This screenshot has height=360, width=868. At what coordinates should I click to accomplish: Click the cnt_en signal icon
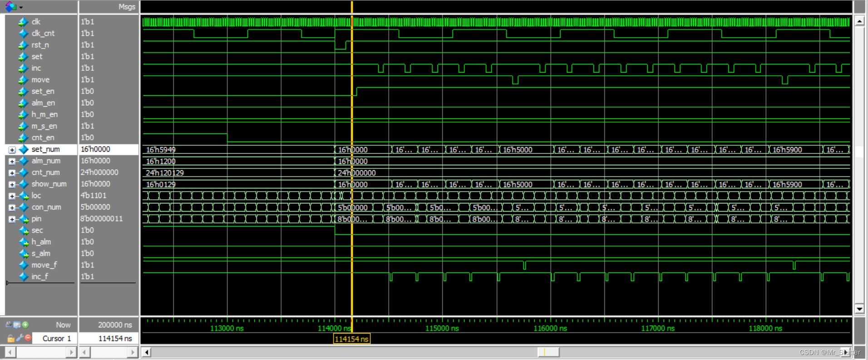point(23,138)
